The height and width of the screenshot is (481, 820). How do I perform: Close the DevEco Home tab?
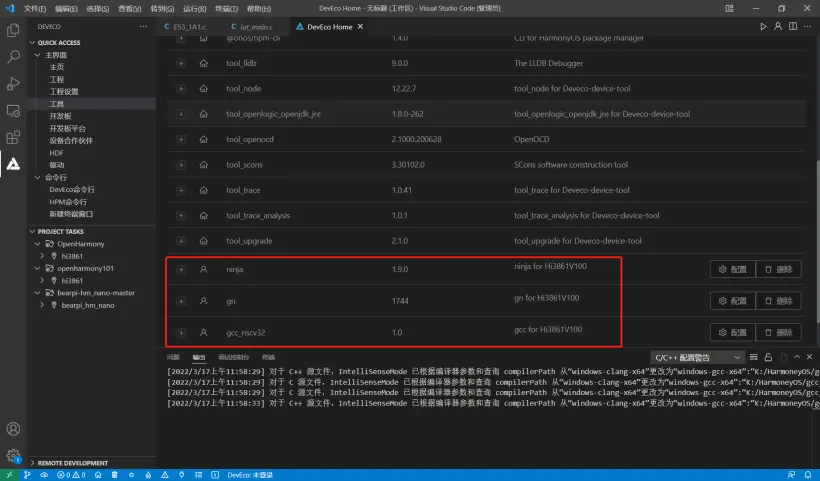(360, 27)
